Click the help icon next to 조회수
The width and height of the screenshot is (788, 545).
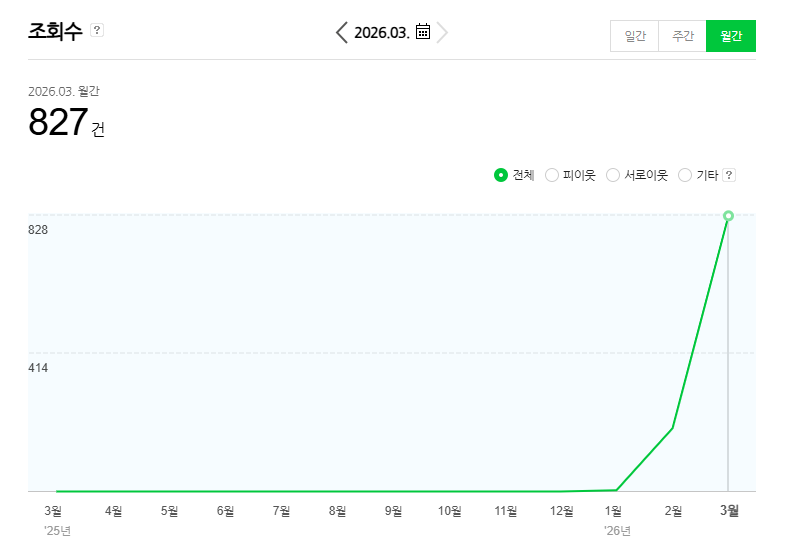click(x=97, y=30)
